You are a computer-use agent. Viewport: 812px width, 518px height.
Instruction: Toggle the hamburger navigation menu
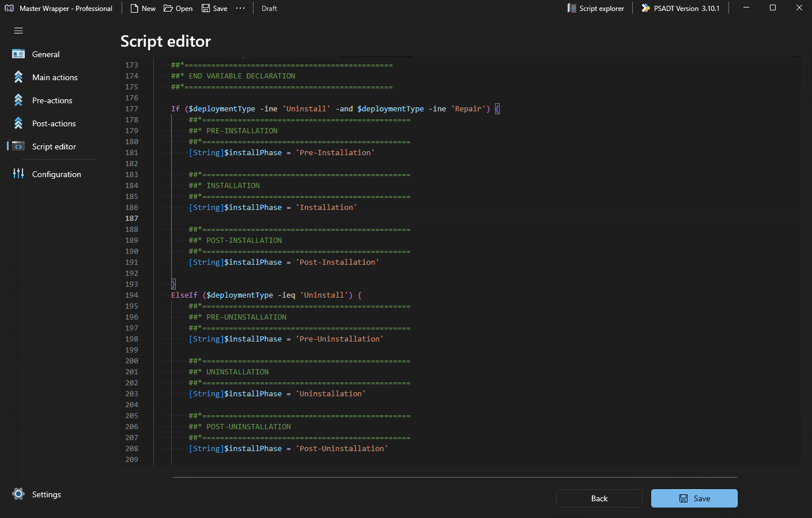pos(18,31)
